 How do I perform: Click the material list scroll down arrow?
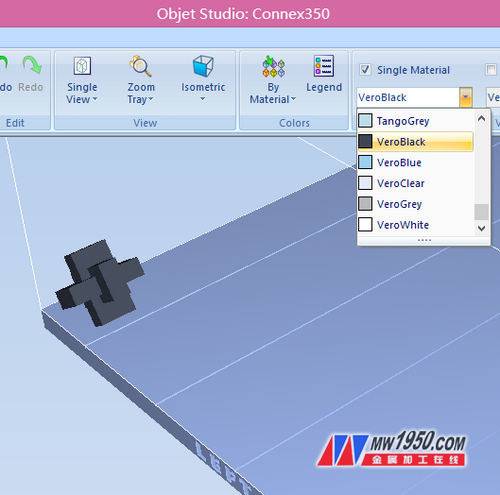(481, 228)
